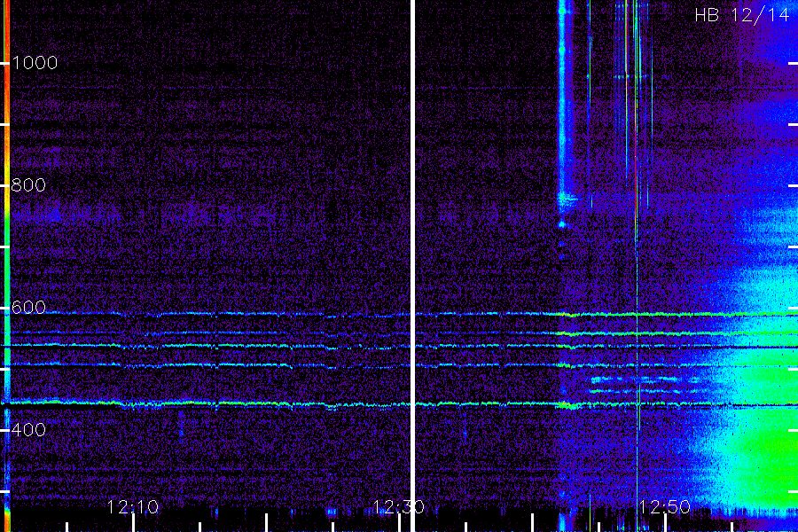
Task: Click the 1000 frequency axis label
Action: pos(35,63)
